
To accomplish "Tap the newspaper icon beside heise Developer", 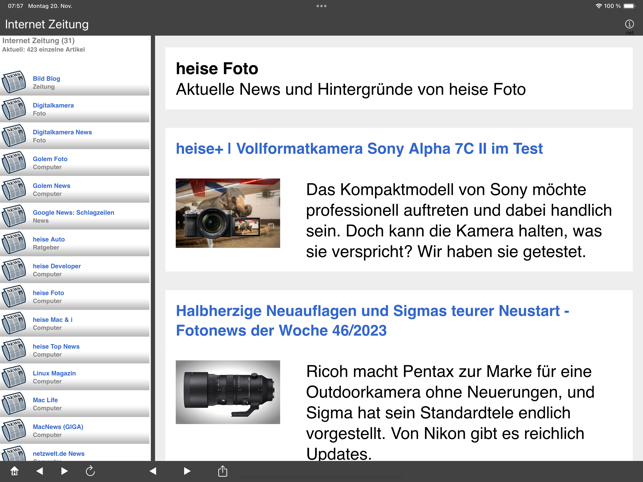I will click(14, 270).
